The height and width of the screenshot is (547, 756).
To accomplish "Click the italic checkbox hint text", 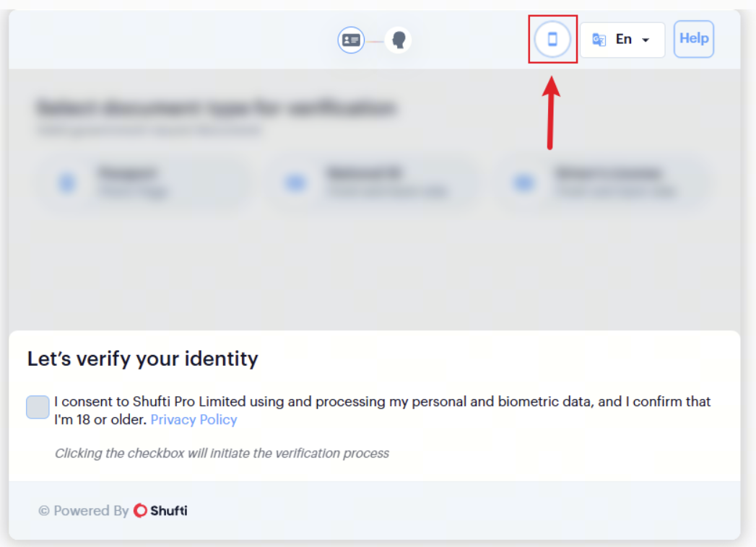I will click(x=222, y=453).
